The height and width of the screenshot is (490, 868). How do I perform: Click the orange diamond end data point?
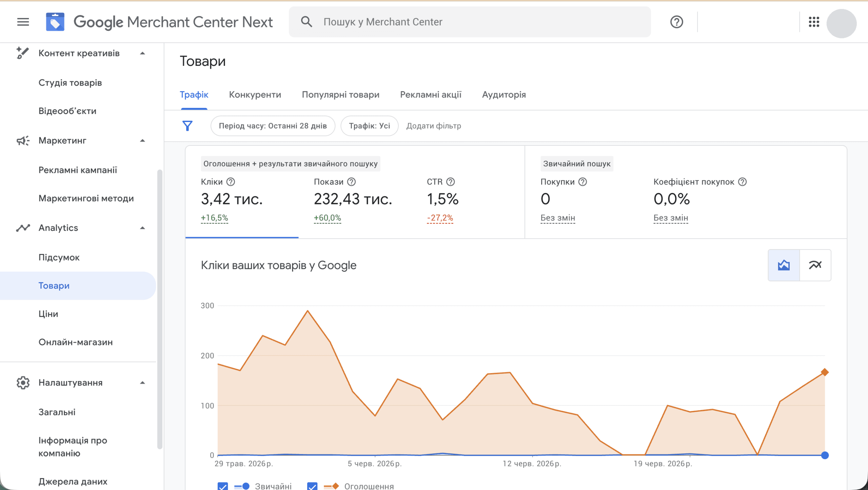pyautogui.click(x=825, y=372)
